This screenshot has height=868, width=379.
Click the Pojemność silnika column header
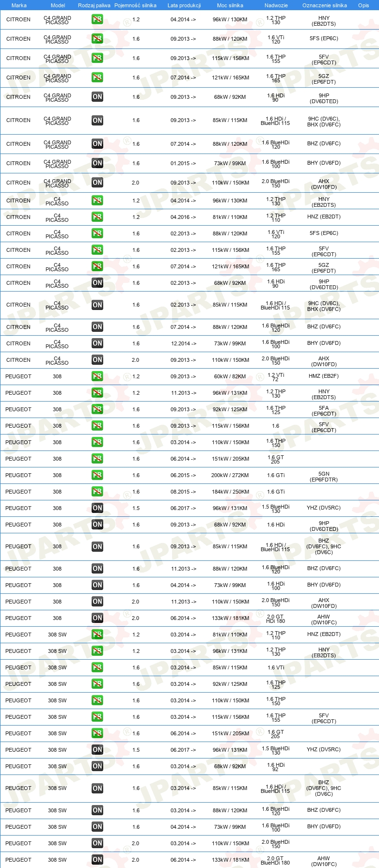coord(135,5)
